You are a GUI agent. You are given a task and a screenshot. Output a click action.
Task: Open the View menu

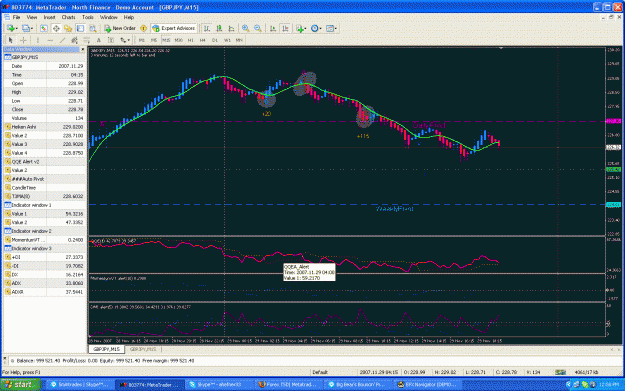coord(31,18)
